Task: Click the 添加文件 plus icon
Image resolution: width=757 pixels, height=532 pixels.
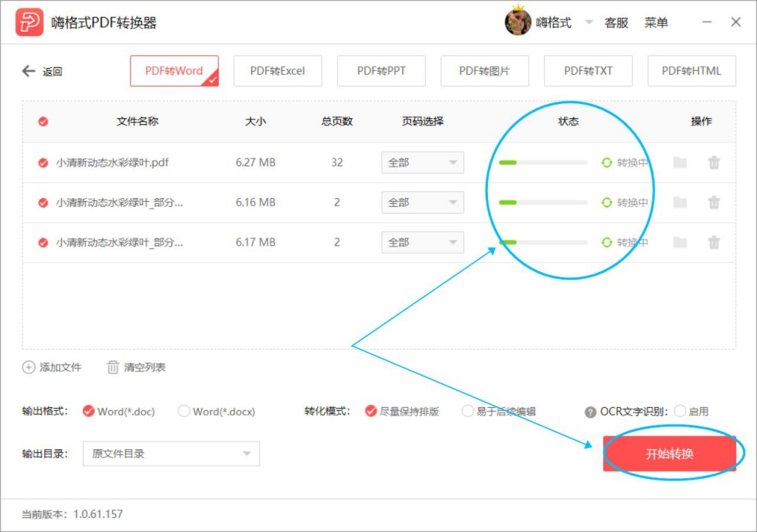Action: point(29,367)
